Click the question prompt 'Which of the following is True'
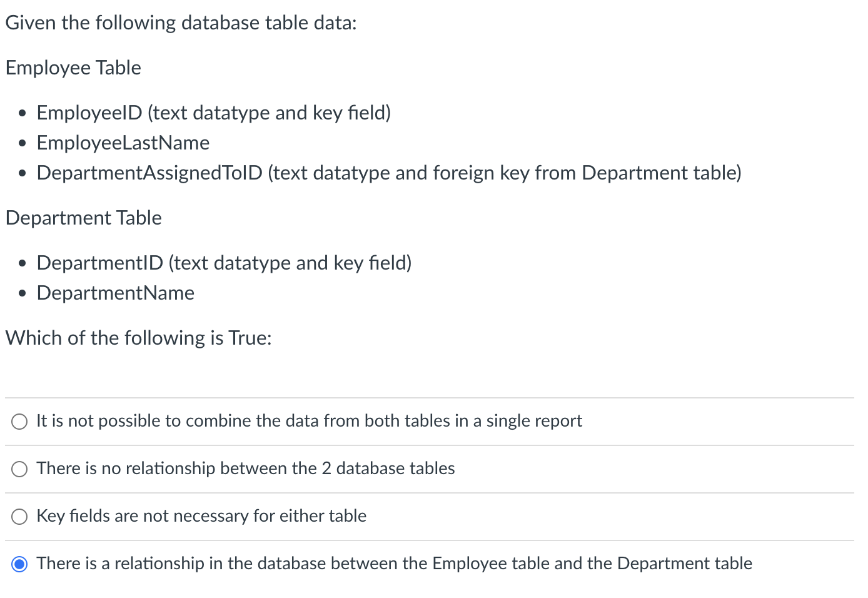The height and width of the screenshot is (598, 868). (x=138, y=338)
